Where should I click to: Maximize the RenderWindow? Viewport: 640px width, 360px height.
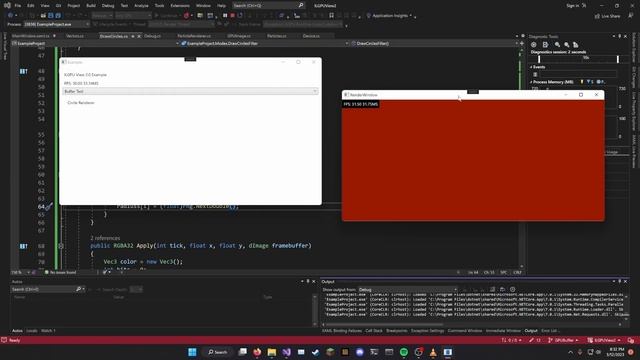tap(581, 95)
